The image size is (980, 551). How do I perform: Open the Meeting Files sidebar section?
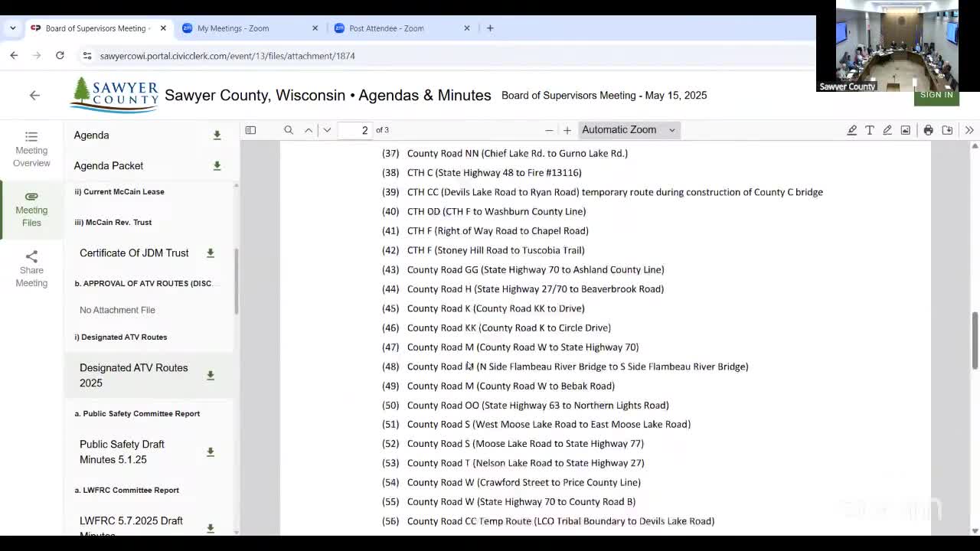(x=31, y=209)
